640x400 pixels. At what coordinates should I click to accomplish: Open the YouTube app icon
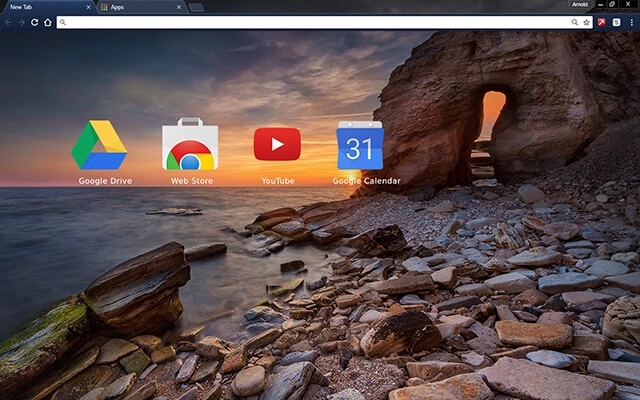click(x=277, y=144)
